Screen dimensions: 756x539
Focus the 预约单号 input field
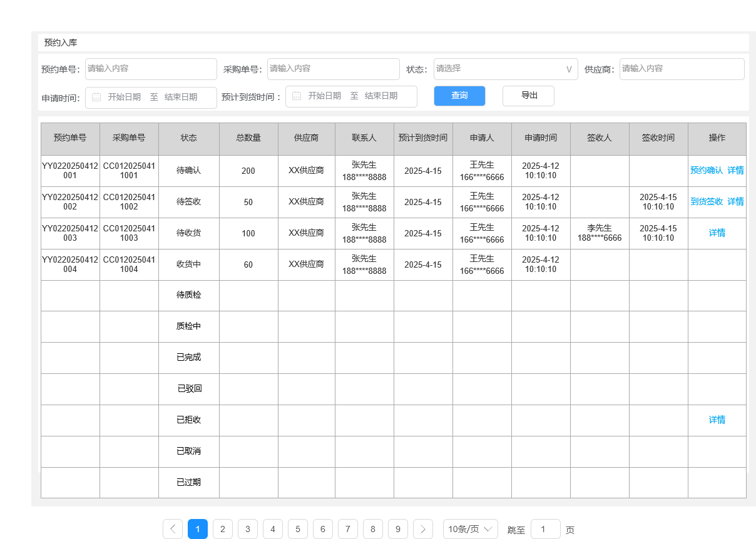[151, 69]
